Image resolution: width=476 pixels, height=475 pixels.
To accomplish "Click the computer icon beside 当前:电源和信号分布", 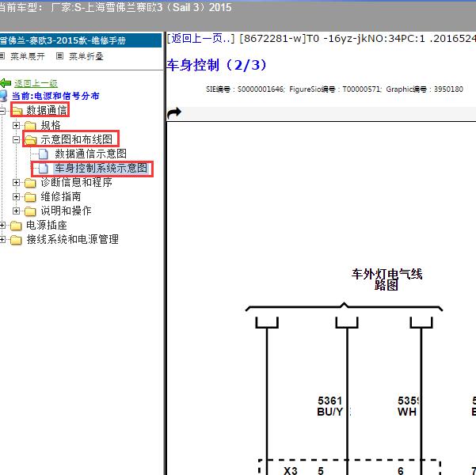I will pyautogui.click(x=5, y=96).
